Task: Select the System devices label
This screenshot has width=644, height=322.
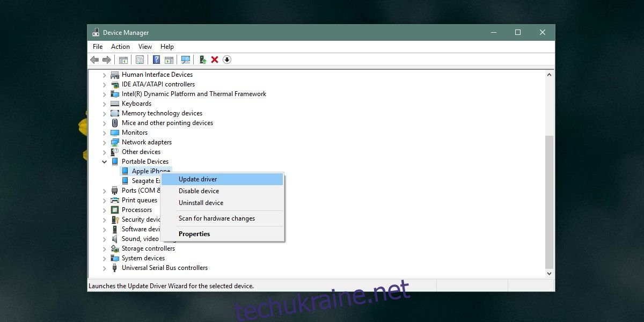Action: click(x=143, y=258)
